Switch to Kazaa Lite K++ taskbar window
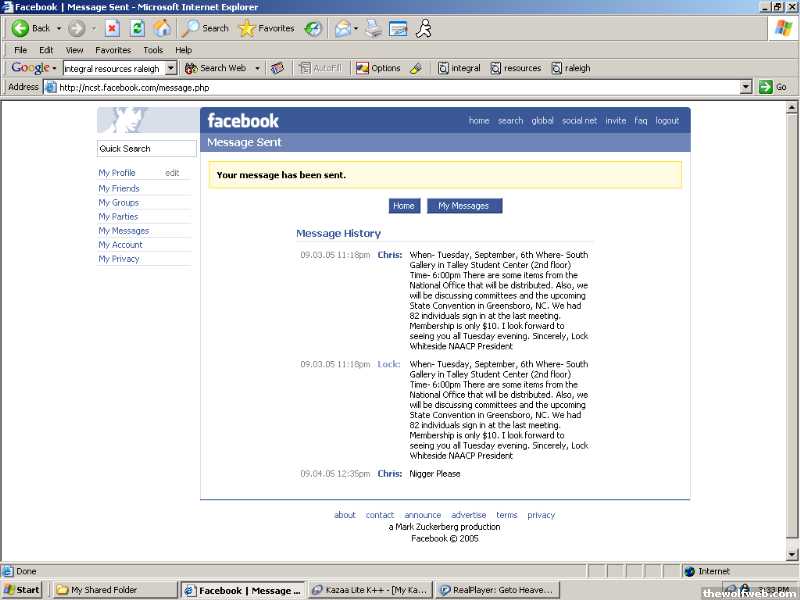This screenshot has width=800, height=600. 371,590
